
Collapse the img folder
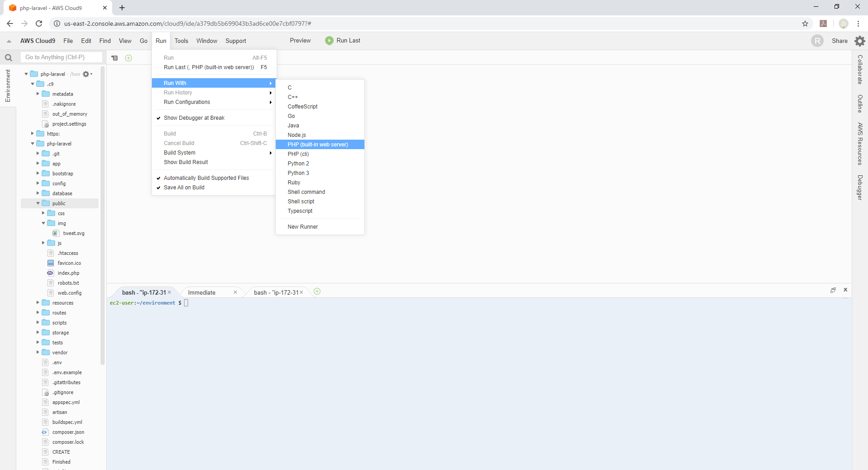coord(43,223)
